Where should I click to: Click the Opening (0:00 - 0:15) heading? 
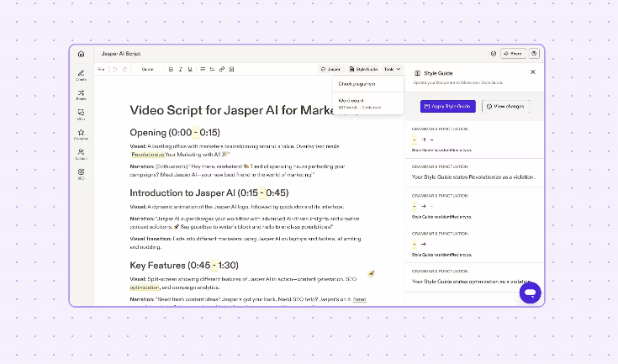(x=175, y=132)
